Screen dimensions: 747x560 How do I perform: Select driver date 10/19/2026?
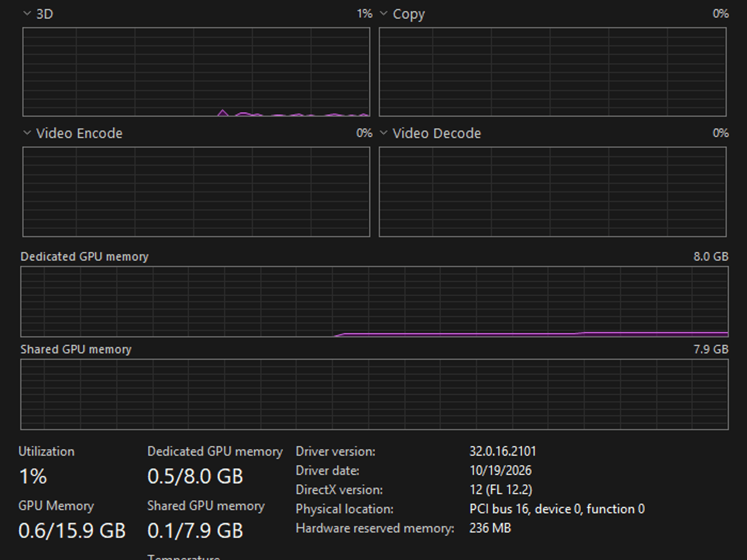[500, 471]
